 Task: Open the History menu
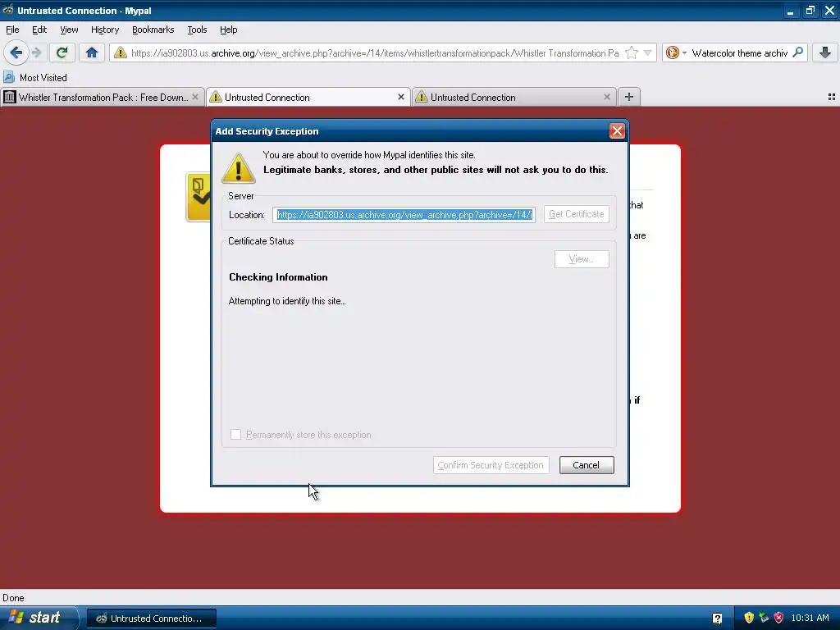pyautogui.click(x=105, y=30)
